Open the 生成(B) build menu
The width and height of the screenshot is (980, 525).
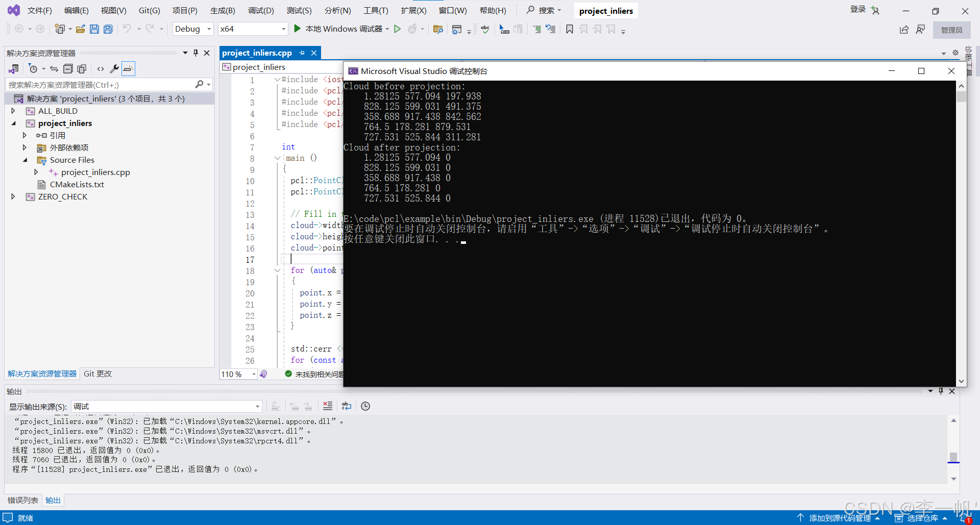223,10
